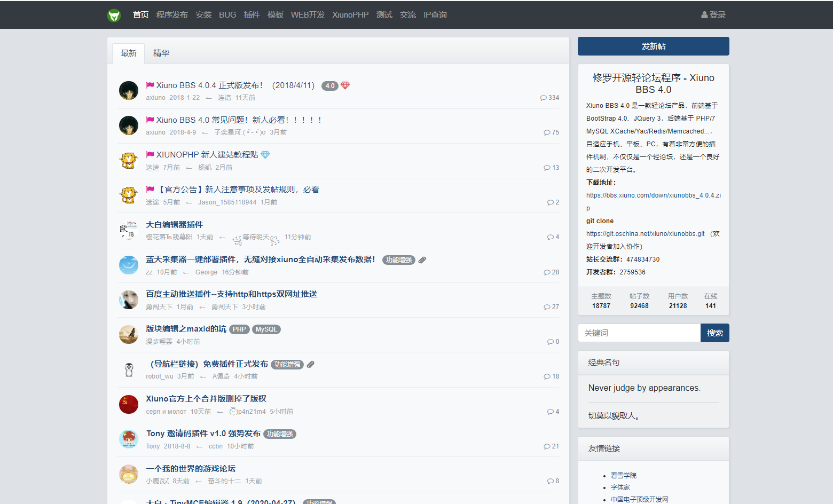Open 模板 navigation item

[x=276, y=15]
